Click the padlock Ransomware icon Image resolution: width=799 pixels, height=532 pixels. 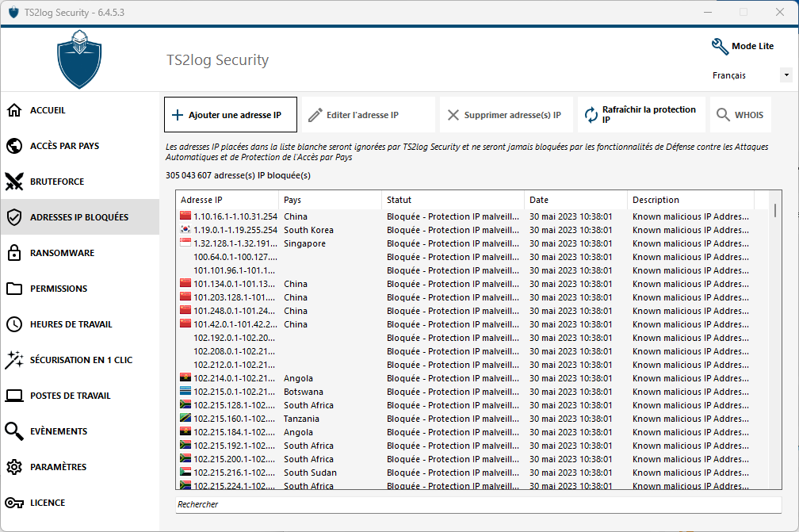point(14,252)
